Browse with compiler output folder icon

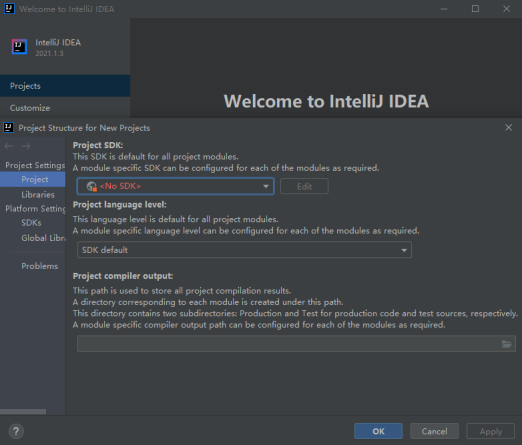click(506, 344)
